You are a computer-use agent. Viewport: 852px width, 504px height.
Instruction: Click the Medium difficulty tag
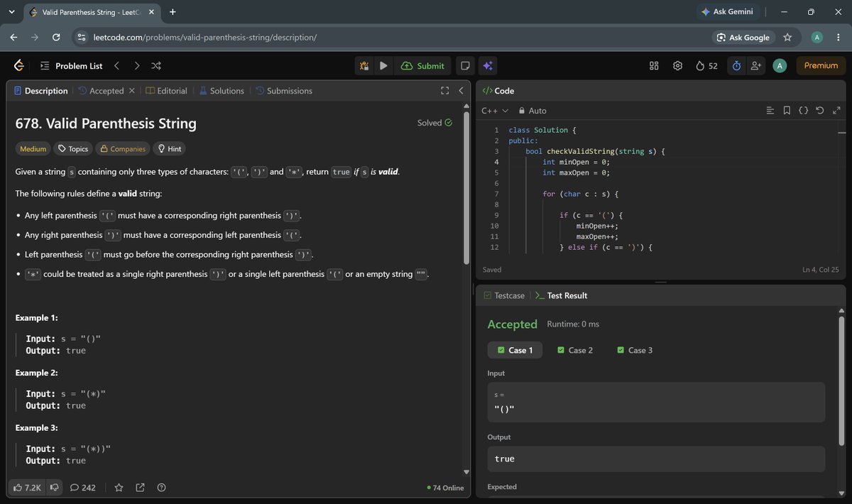click(33, 148)
